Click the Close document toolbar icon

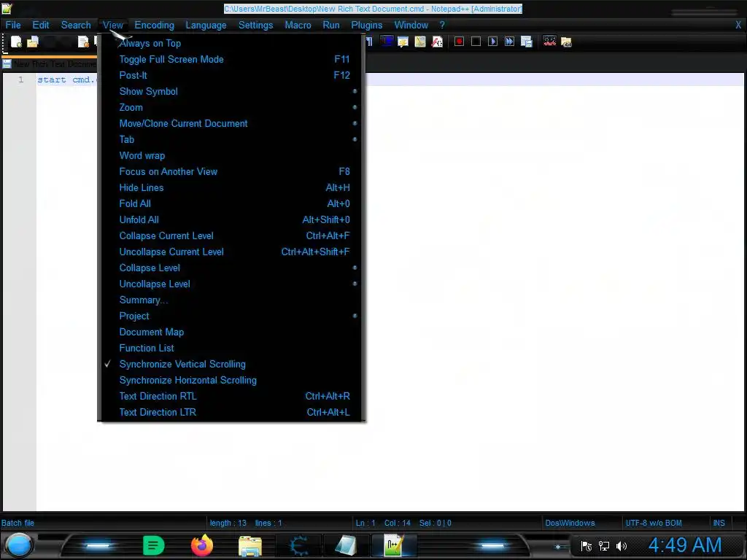pyautogui.click(x=83, y=42)
